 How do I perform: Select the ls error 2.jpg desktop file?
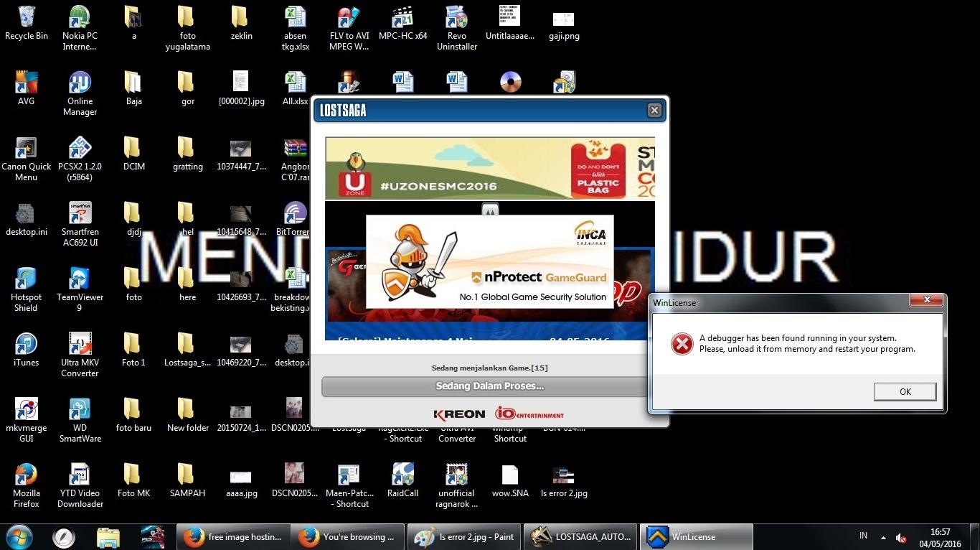pos(564,480)
